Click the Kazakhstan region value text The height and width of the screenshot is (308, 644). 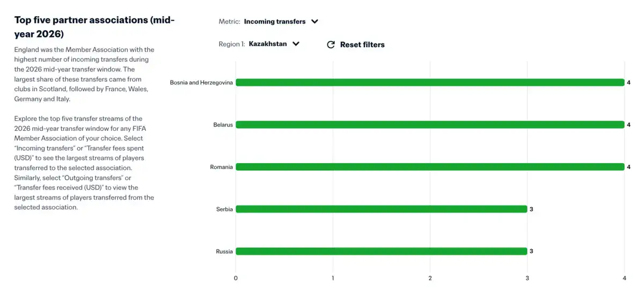pyautogui.click(x=268, y=44)
